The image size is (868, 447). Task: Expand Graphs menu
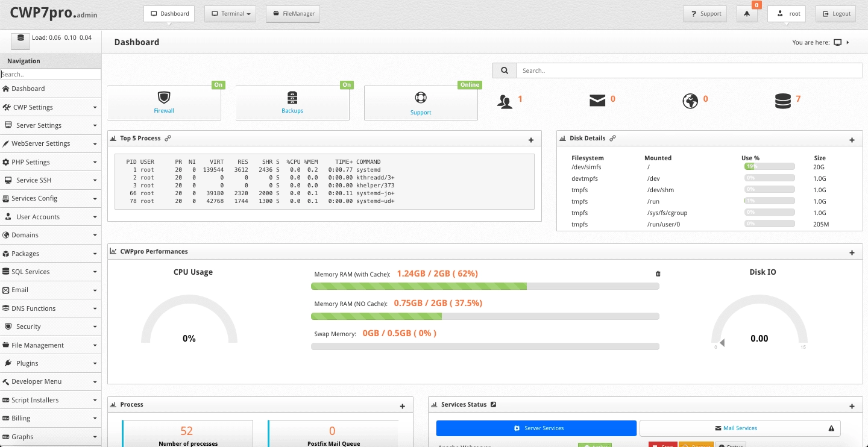51,437
